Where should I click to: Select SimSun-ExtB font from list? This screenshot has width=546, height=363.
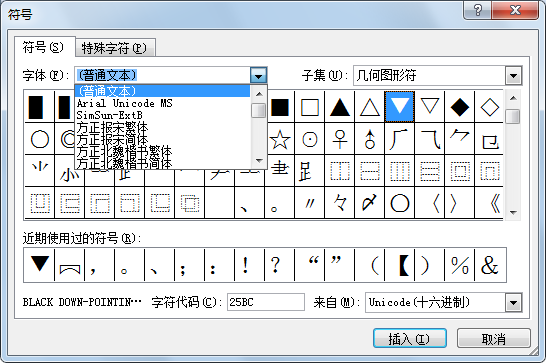[162, 115]
